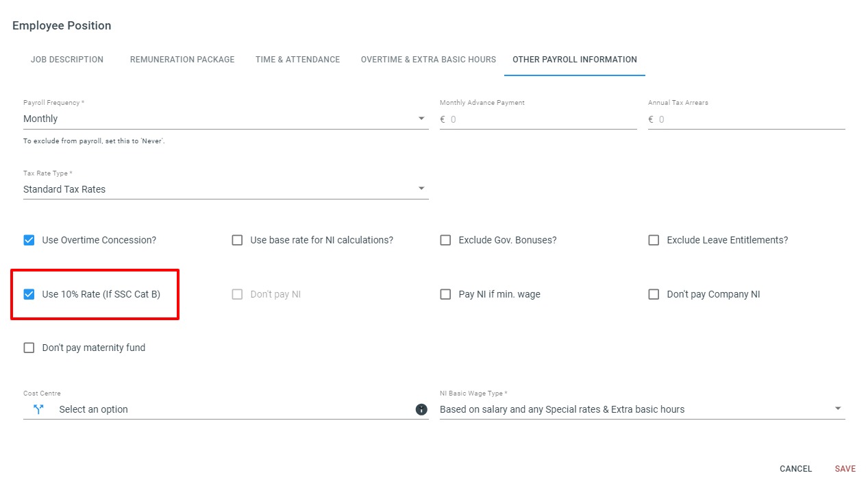Enable Use base rate for NI calculations
The height and width of the screenshot is (484, 868).
click(x=237, y=240)
